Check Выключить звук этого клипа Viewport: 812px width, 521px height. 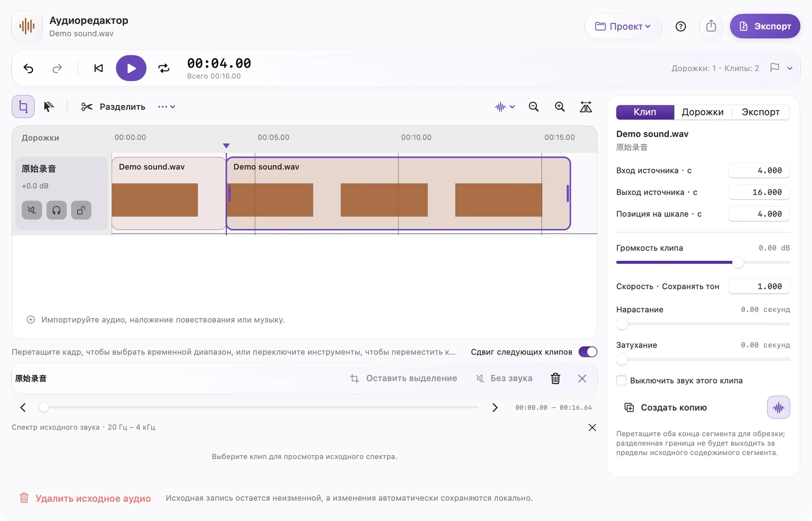[x=621, y=380]
